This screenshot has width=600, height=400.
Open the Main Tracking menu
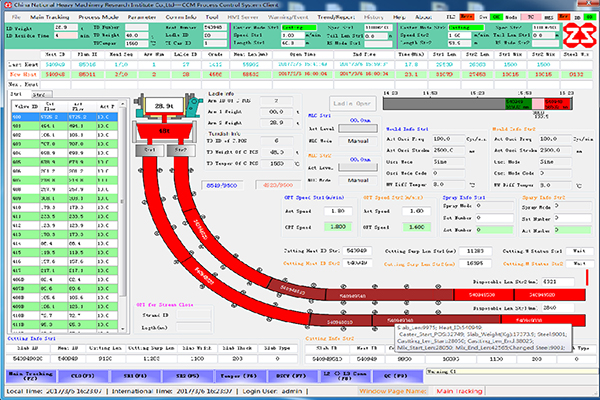pos(50,17)
